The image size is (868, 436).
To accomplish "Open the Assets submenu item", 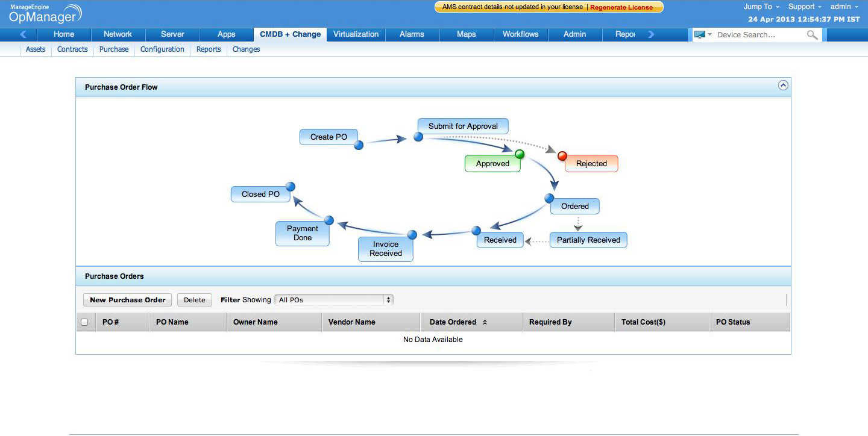I will click(x=36, y=49).
